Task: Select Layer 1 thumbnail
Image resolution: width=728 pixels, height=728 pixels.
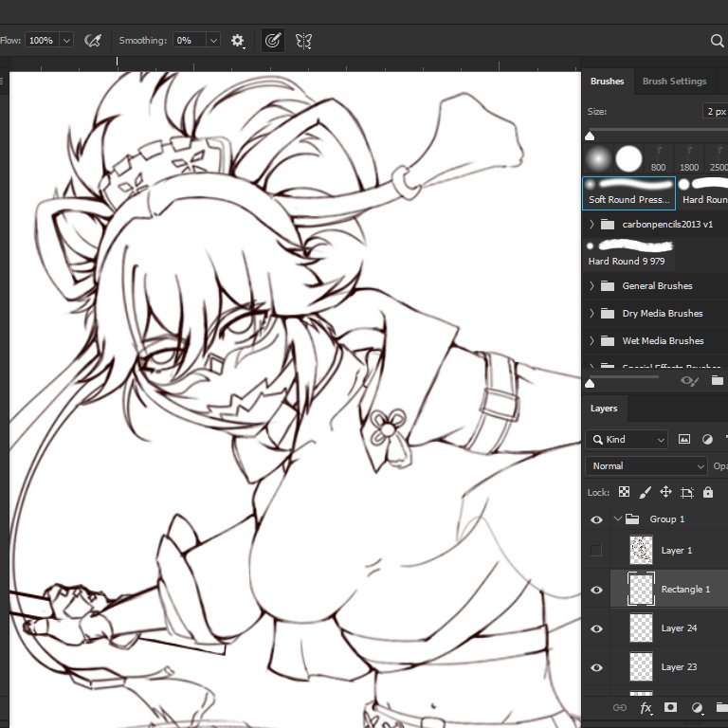Action: pos(641,550)
